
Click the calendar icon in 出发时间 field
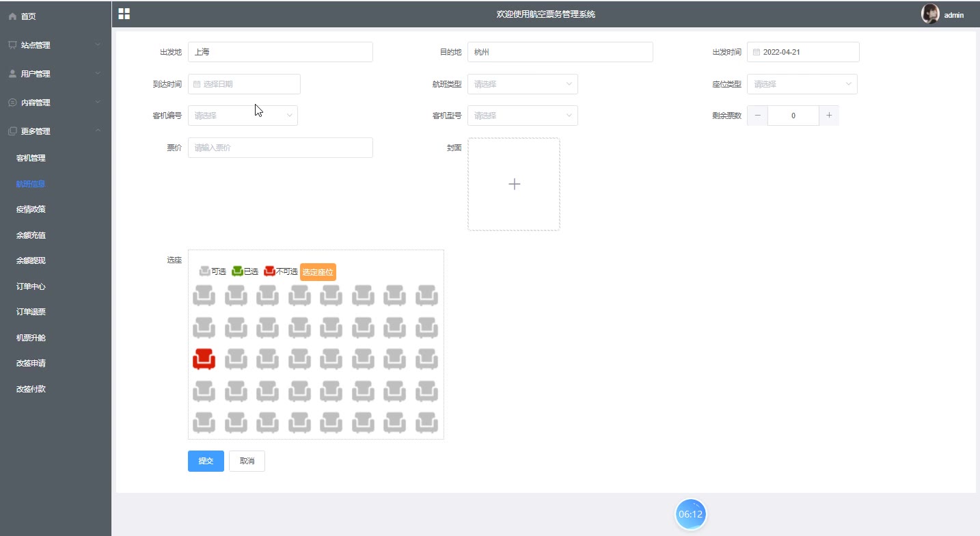point(757,52)
